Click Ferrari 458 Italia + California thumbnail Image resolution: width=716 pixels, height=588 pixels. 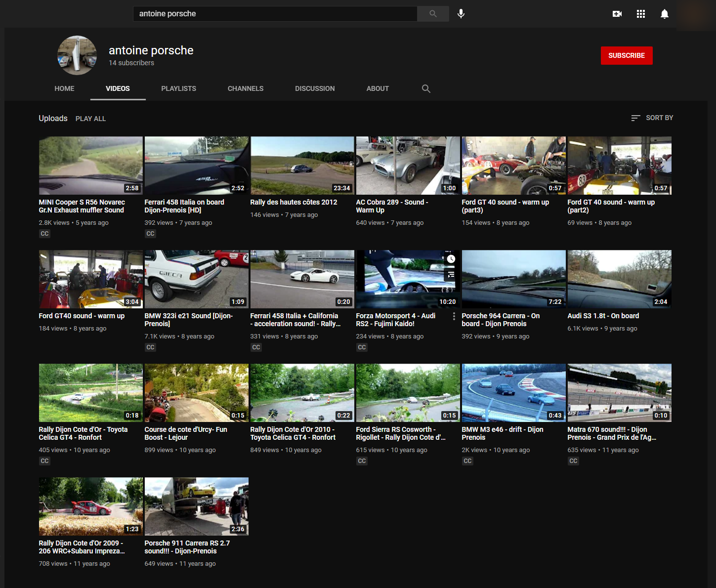point(302,279)
